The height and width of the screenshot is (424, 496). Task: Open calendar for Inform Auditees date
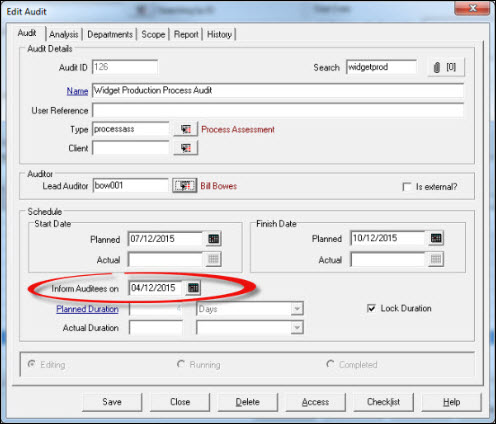coord(193,288)
